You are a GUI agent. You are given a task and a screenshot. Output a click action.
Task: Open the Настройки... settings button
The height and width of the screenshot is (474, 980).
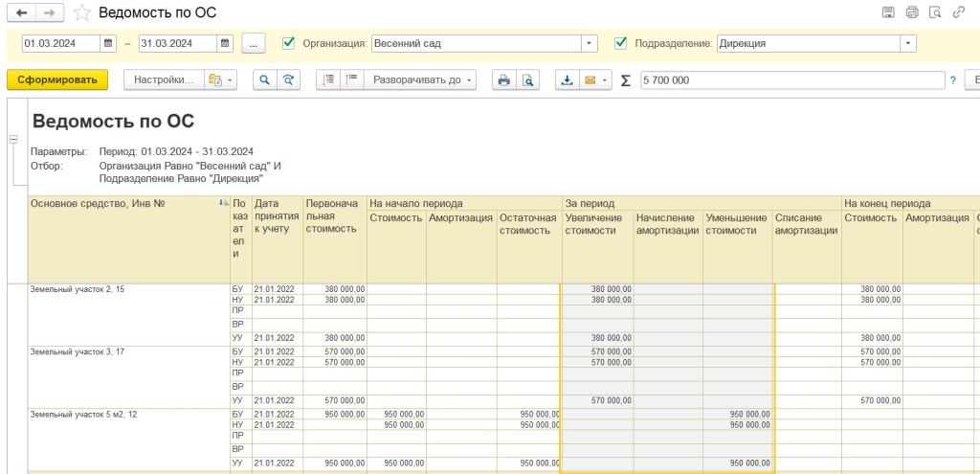coord(164,80)
